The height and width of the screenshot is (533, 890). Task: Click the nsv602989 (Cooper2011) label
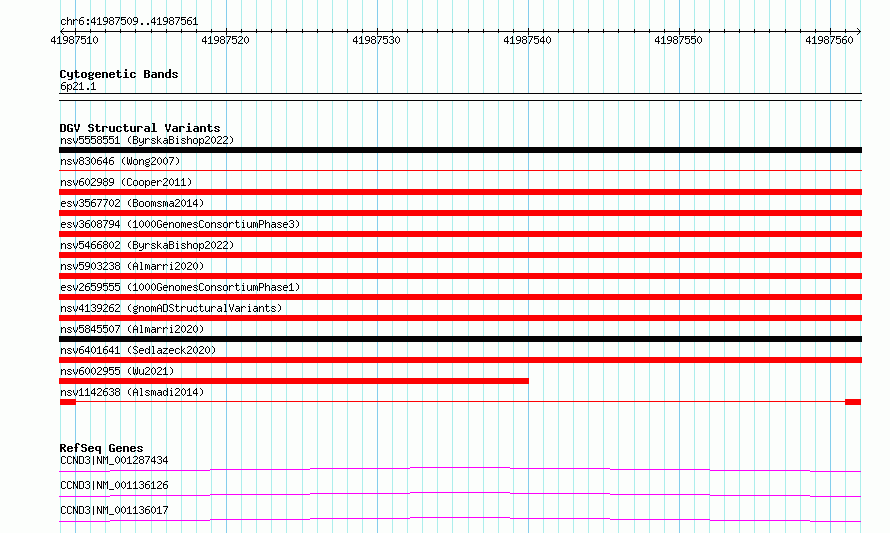point(126,182)
